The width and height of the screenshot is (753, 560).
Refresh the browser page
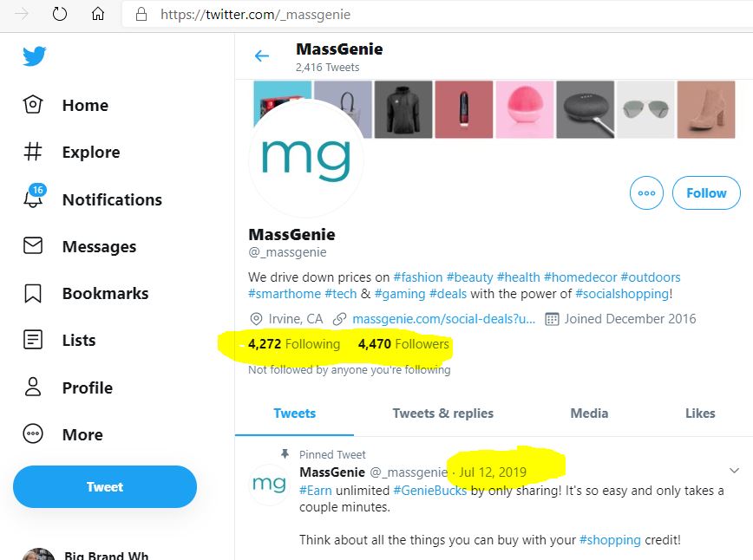click(x=60, y=15)
